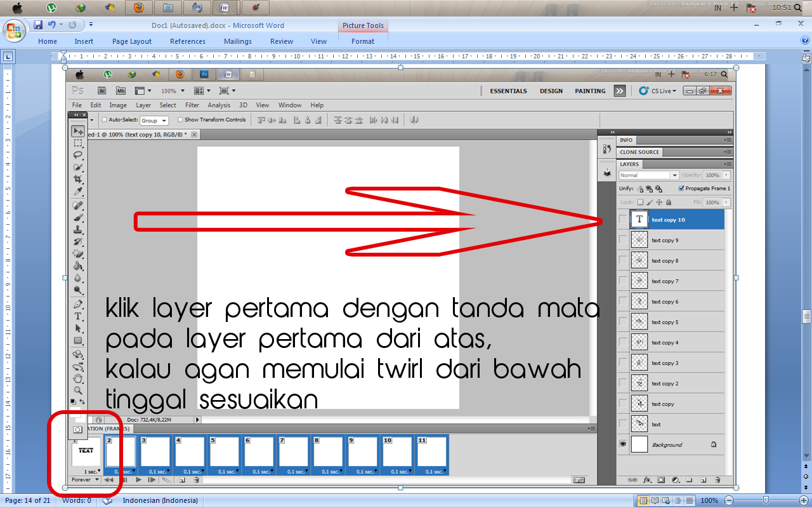The image size is (812, 508).
Task: Select the Lasso tool
Action: coord(78,155)
